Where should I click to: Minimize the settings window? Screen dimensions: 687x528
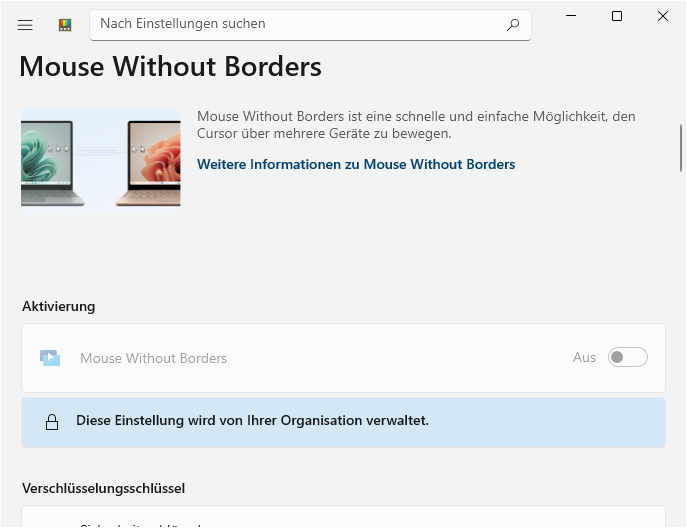(571, 16)
